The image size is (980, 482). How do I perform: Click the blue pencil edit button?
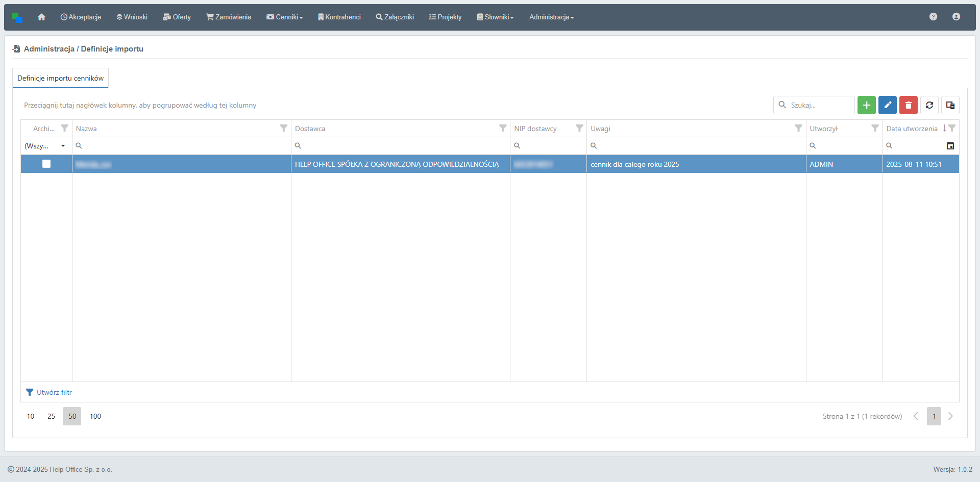[x=888, y=105]
